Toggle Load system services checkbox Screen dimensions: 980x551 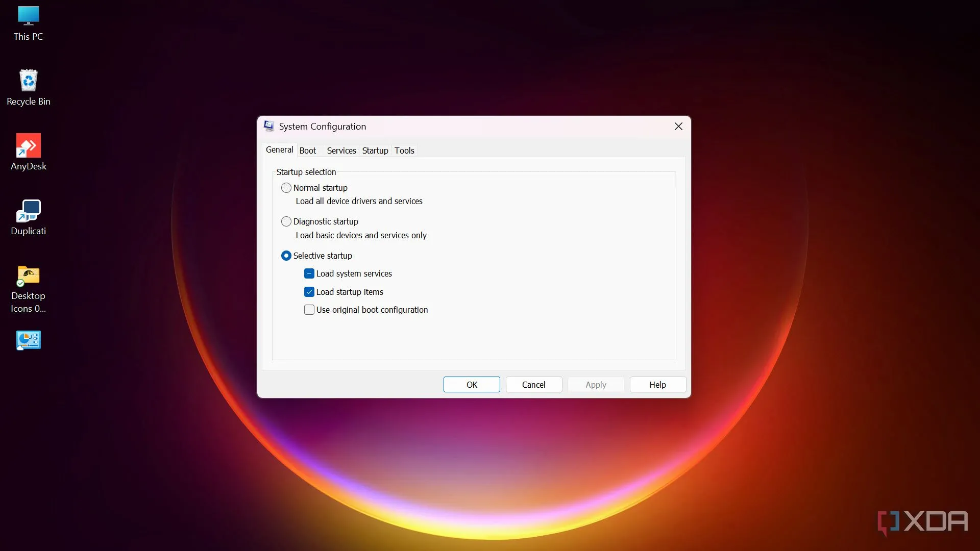coord(309,273)
